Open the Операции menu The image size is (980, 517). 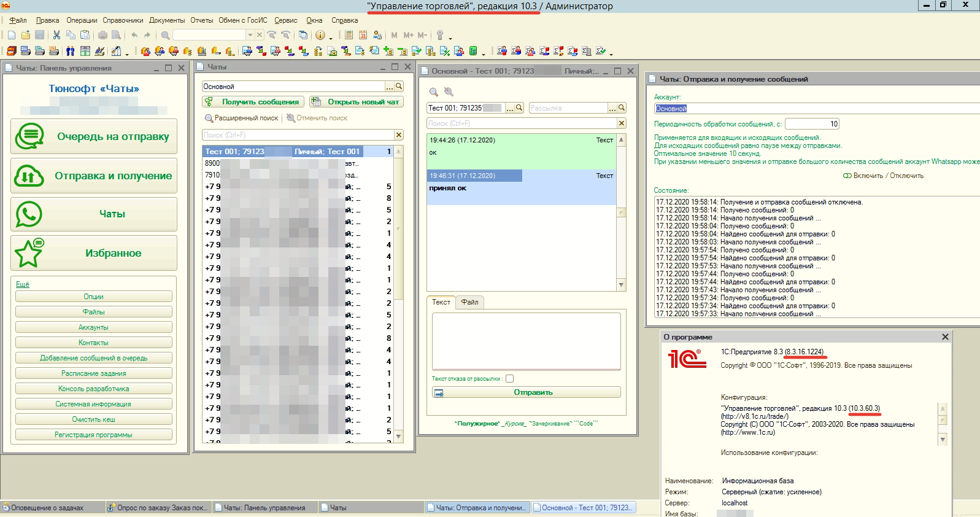click(x=82, y=20)
